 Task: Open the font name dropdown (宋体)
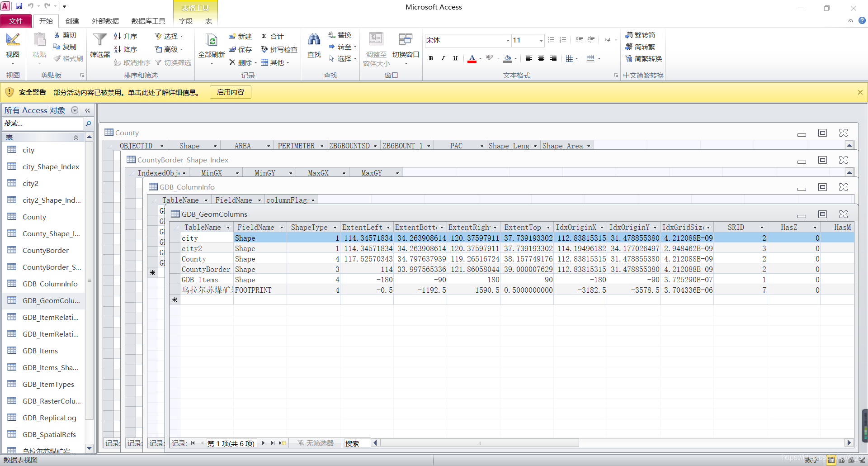(508, 41)
